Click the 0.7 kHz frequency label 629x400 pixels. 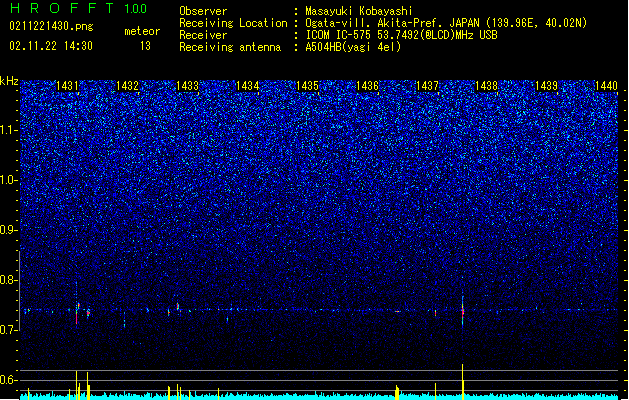[x=9, y=330]
